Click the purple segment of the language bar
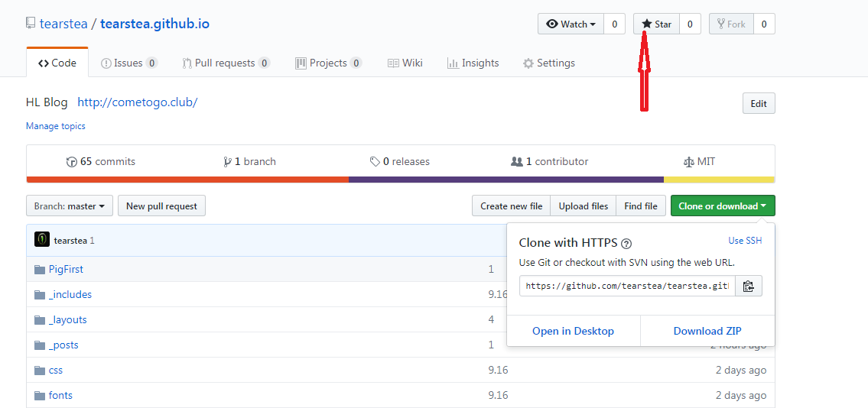The height and width of the screenshot is (408, 868). coord(506,179)
